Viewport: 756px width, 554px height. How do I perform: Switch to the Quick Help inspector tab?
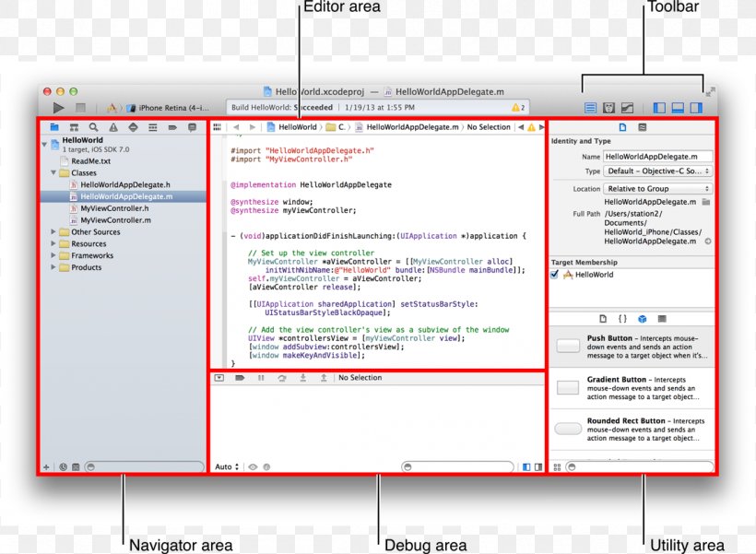pos(643,126)
